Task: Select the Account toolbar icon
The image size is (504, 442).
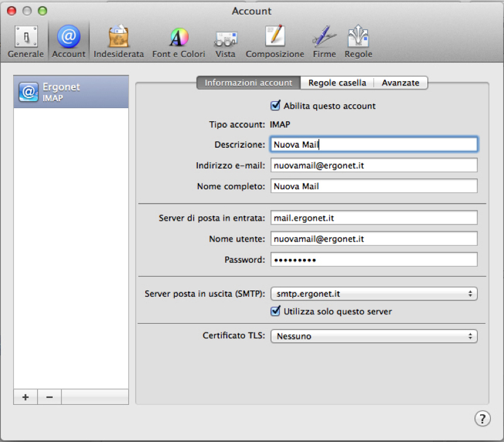Action: tap(68, 41)
